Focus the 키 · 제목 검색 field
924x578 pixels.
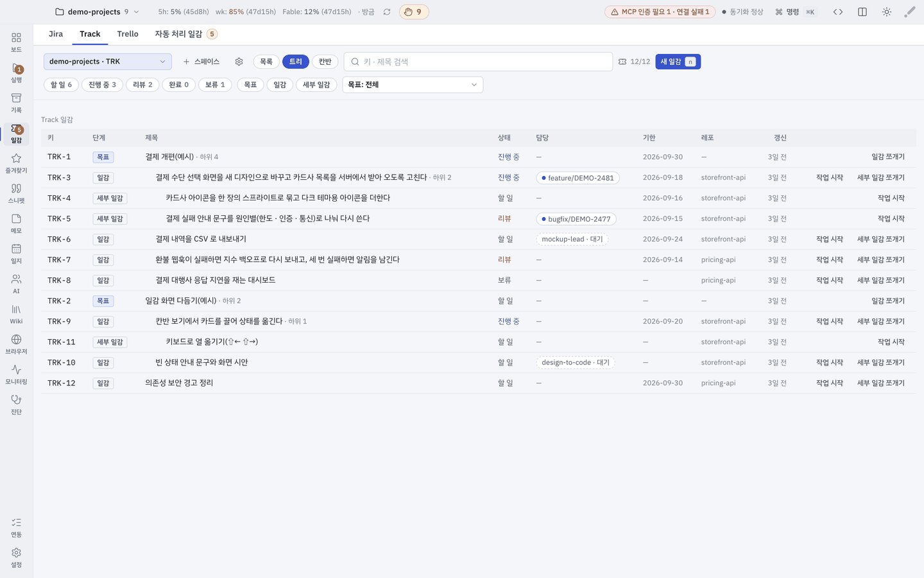pos(478,62)
